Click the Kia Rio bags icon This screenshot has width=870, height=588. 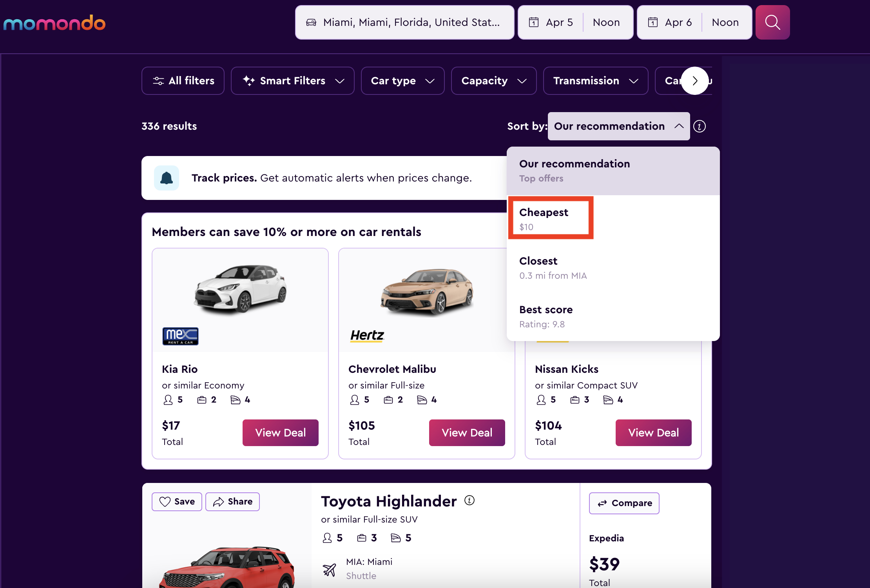pyautogui.click(x=202, y=400)
